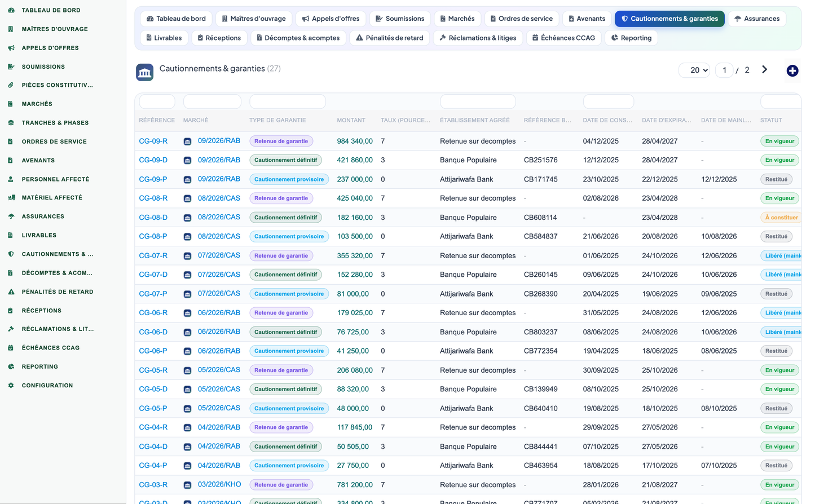This screenshot has width=815, height=504.
Task: Open market link 07/2026/CAS in CG-07-P row
Action: tap(219, 294)
